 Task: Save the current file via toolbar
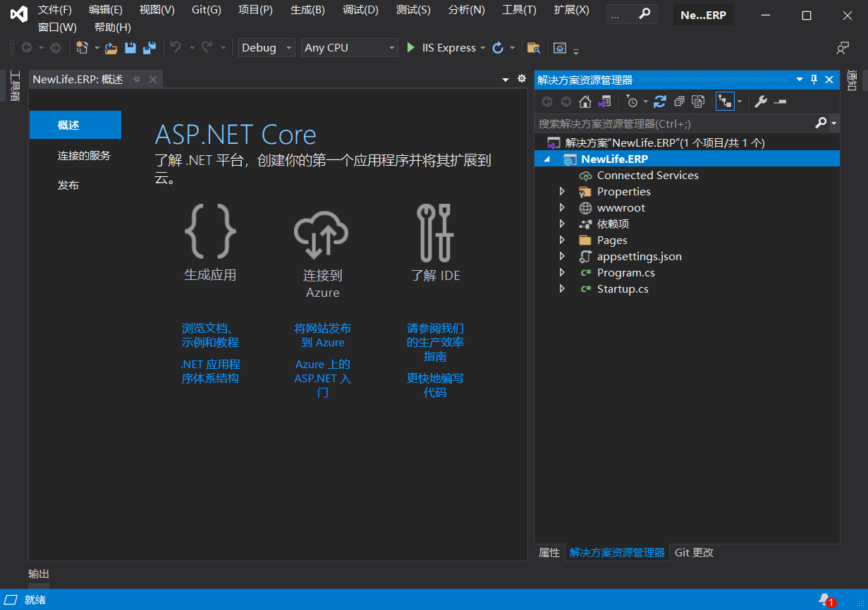[130, 48]
